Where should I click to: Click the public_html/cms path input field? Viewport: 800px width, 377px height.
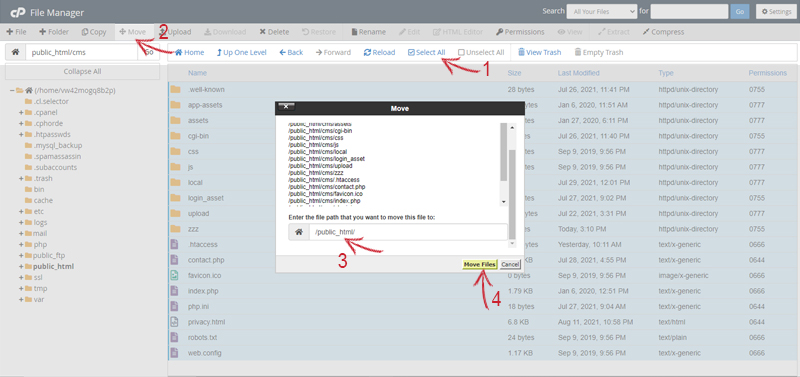point(82,52)
